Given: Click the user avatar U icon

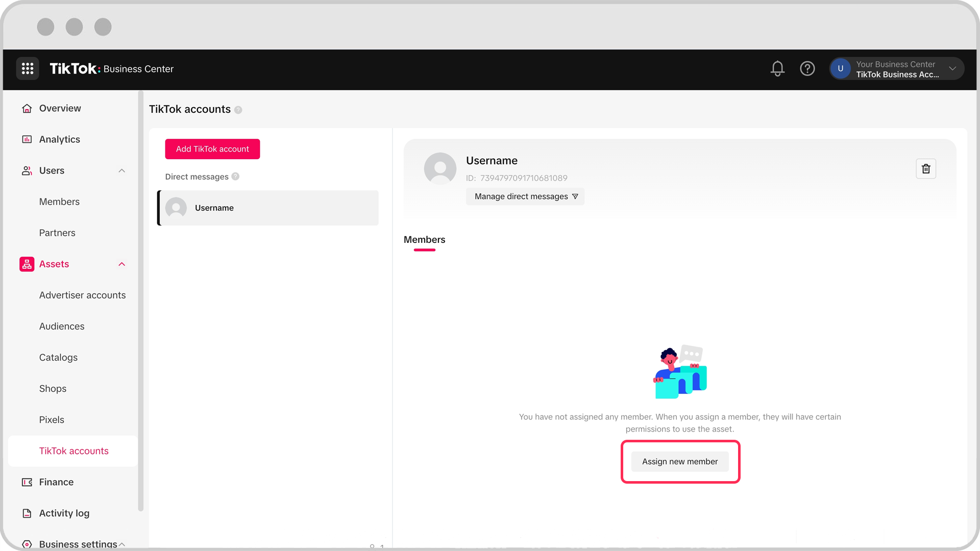Looking at the screenshot, I should coord(841,68).
